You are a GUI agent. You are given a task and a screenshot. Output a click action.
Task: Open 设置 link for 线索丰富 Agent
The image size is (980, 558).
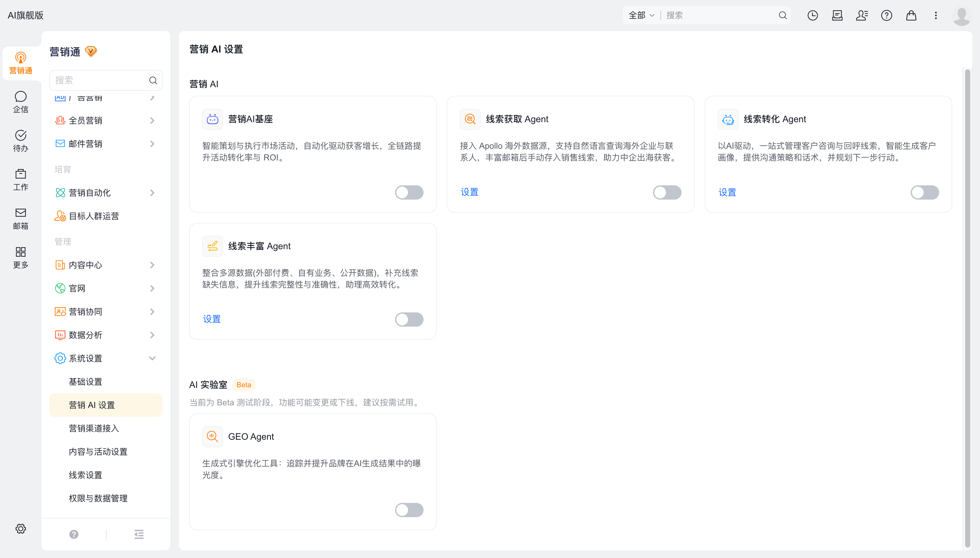coord(212,319)
